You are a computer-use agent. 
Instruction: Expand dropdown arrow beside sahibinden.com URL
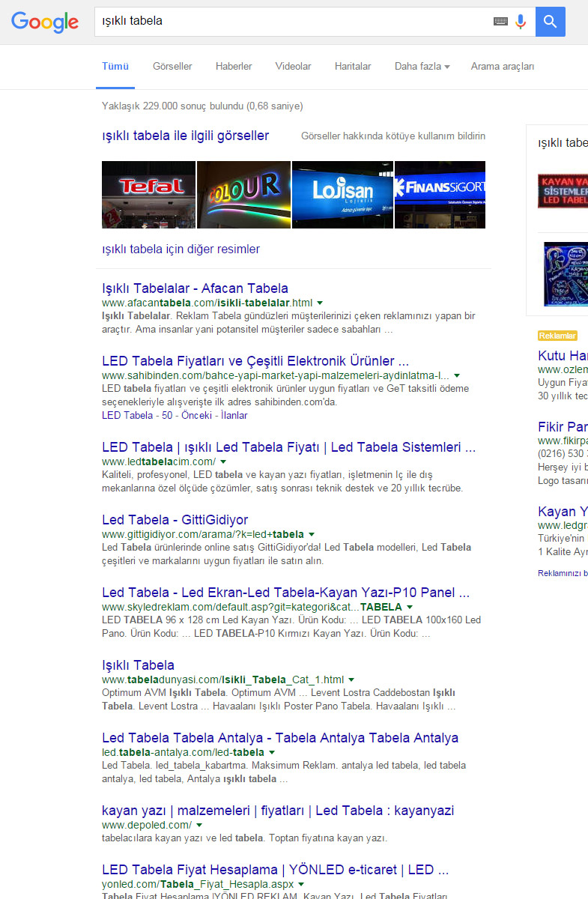(457, 375)
